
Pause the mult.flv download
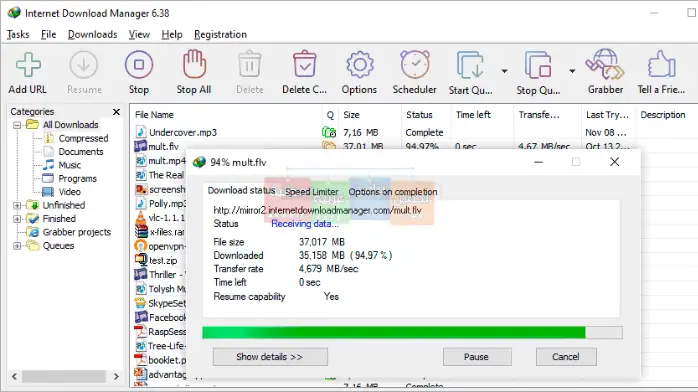click(x=477, y=357)
